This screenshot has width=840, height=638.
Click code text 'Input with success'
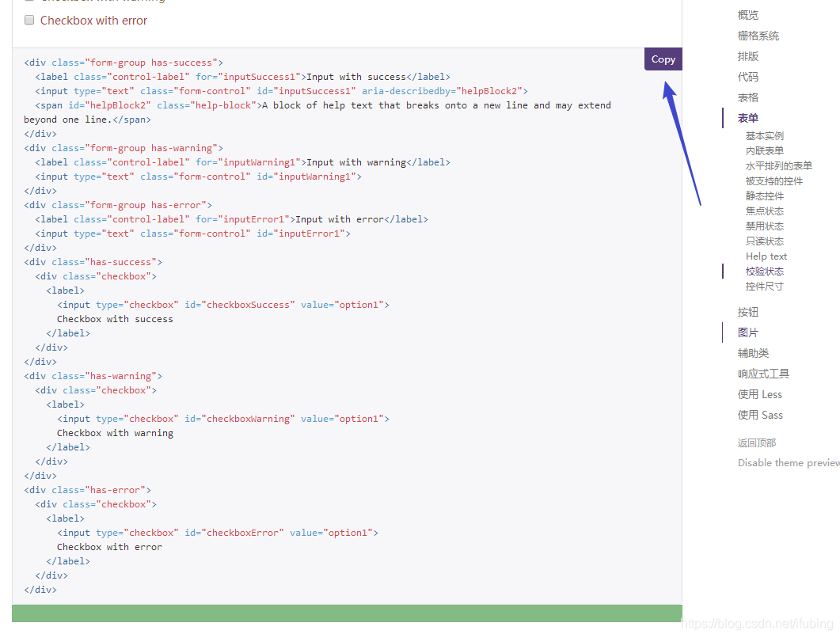point(356,77)
